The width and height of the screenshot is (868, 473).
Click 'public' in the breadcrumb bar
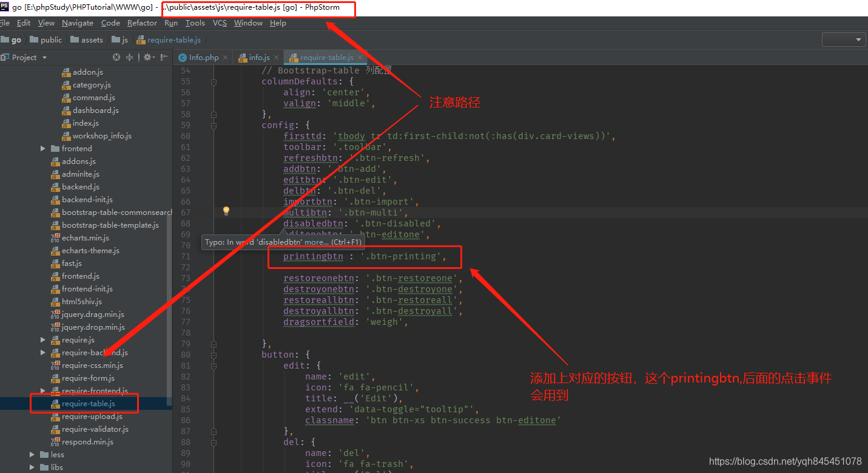[x=51, y=39]
